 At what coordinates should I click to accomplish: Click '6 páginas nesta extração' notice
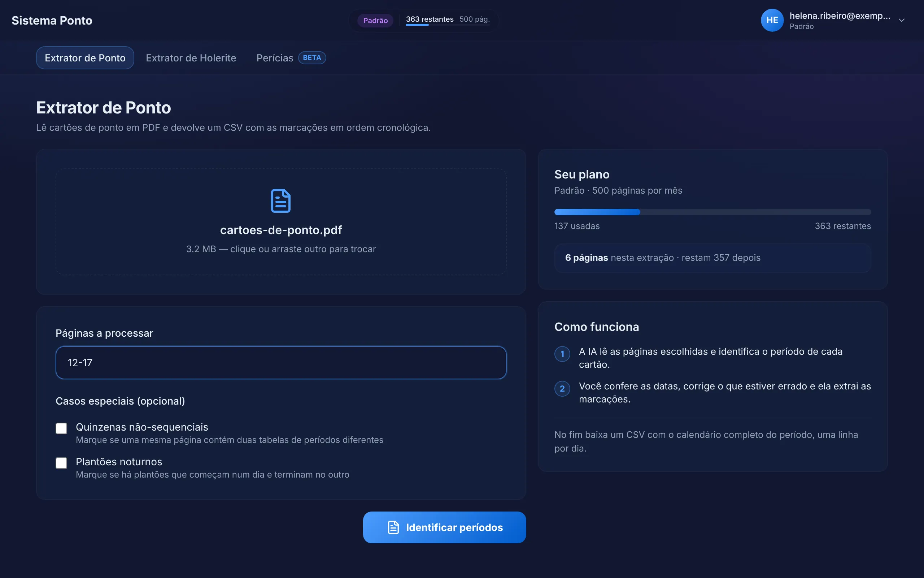(x=712, y=258)
